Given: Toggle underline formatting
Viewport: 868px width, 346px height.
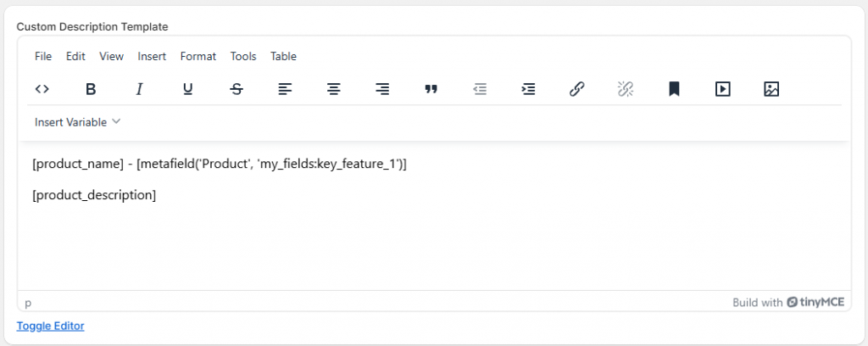Looking at the screenshot, I should click(x=188, y=88).
